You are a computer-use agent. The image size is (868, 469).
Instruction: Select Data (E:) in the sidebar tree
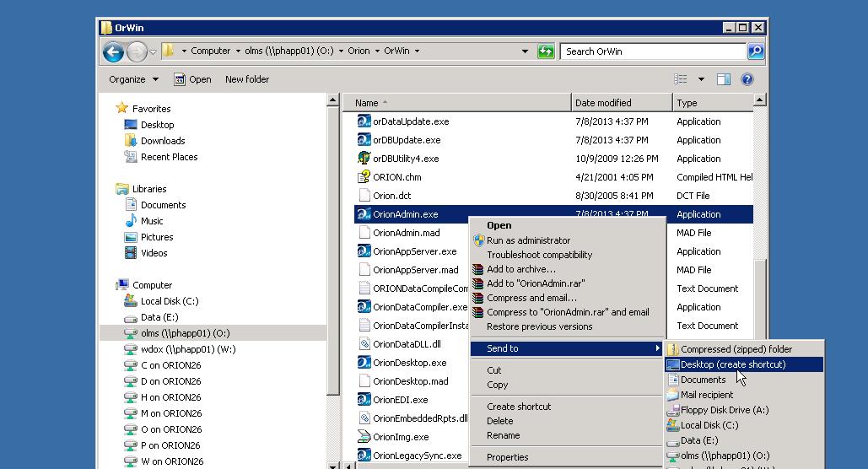pyautogui.click(x=159, y=316)
